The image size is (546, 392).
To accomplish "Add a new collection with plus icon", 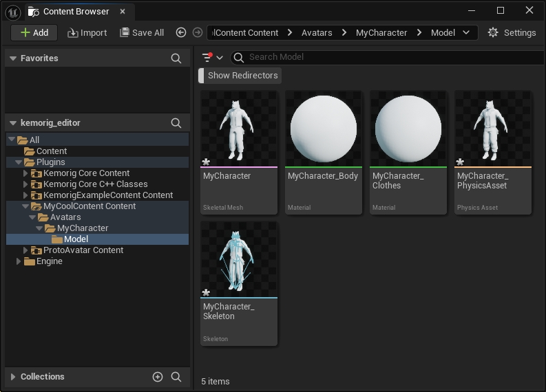I will point(158,377).
